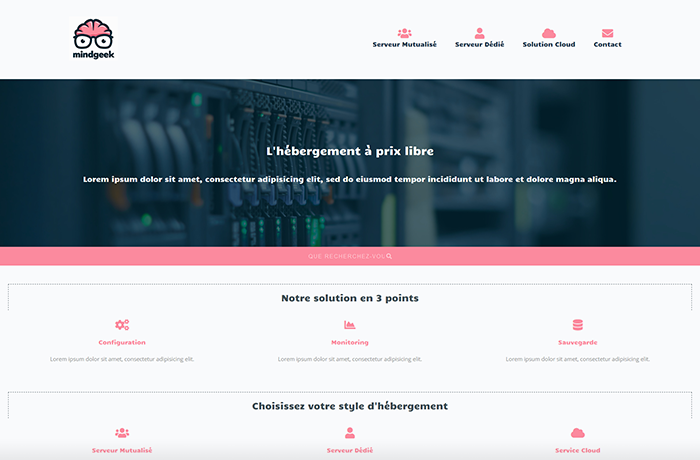Click the Monitoring heading link
The width and height of the screenshot is (700, 460).
350,343
